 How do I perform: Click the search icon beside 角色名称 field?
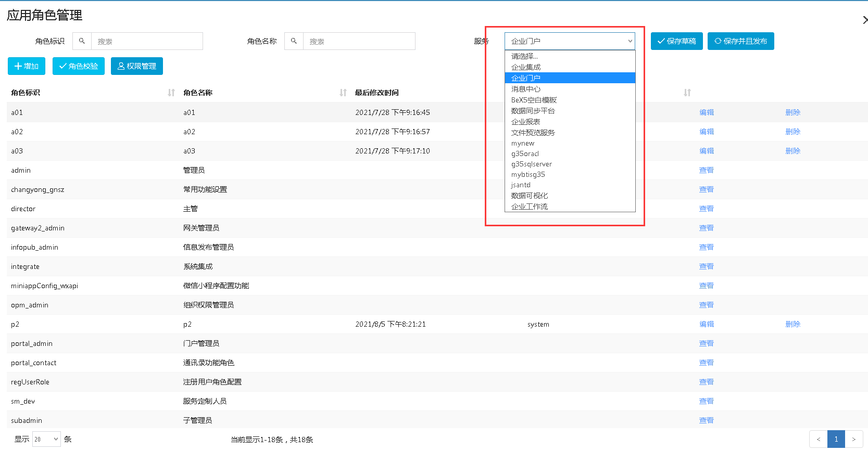[294, 41]
